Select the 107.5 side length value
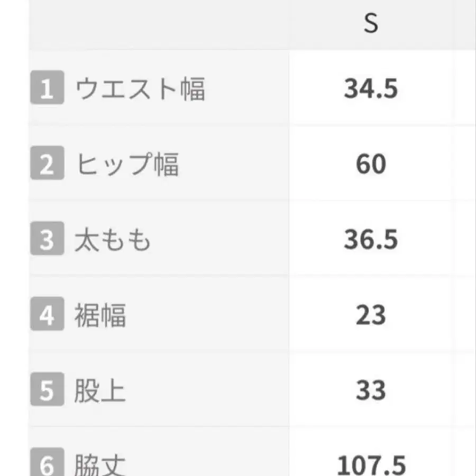 click(x=371, y=464)
